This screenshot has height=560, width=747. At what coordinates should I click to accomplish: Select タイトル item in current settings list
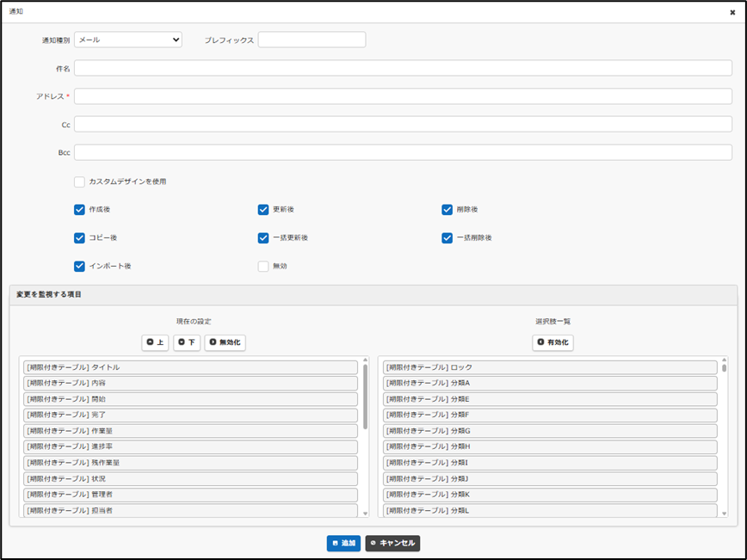tap(191, 367)
